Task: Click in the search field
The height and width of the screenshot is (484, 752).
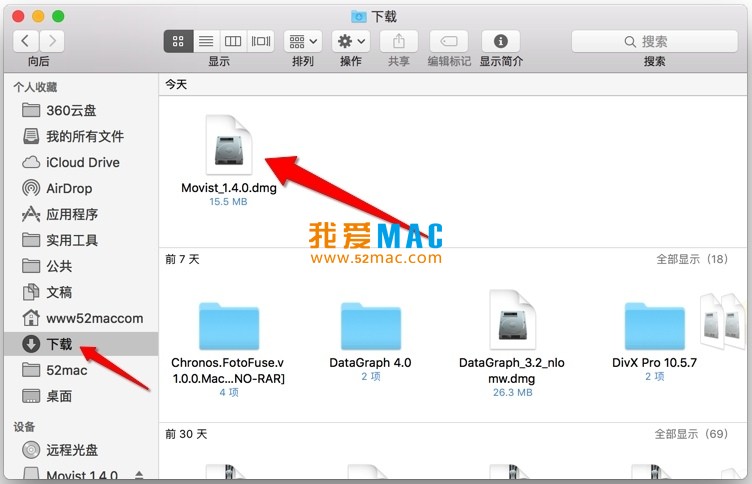Action: [655, 41]
